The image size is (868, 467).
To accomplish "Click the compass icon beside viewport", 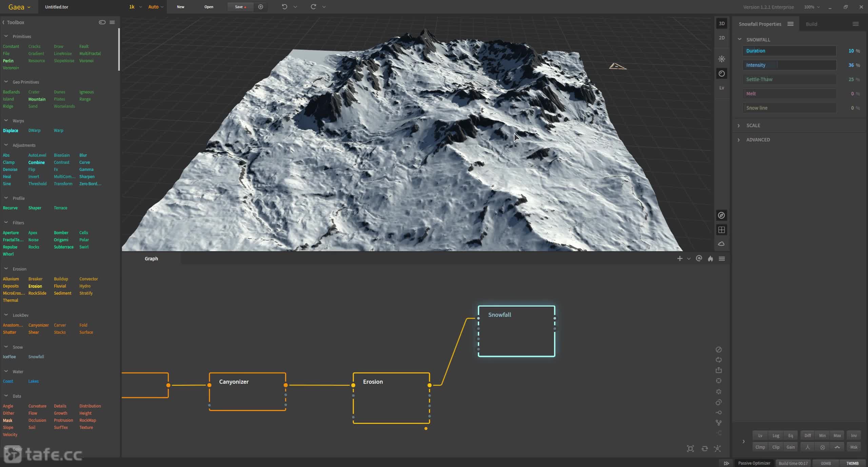I will 722,215.
